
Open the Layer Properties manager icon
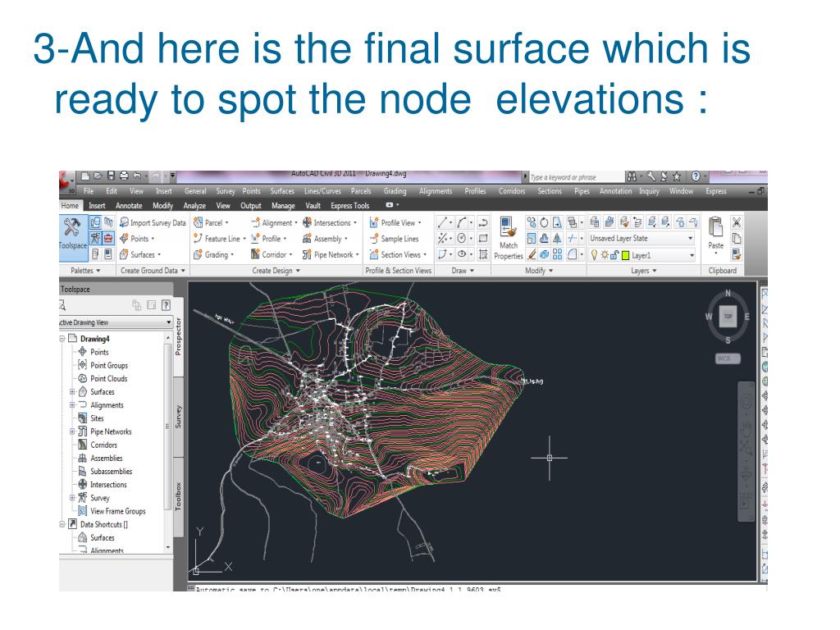[x=594, y=222]
